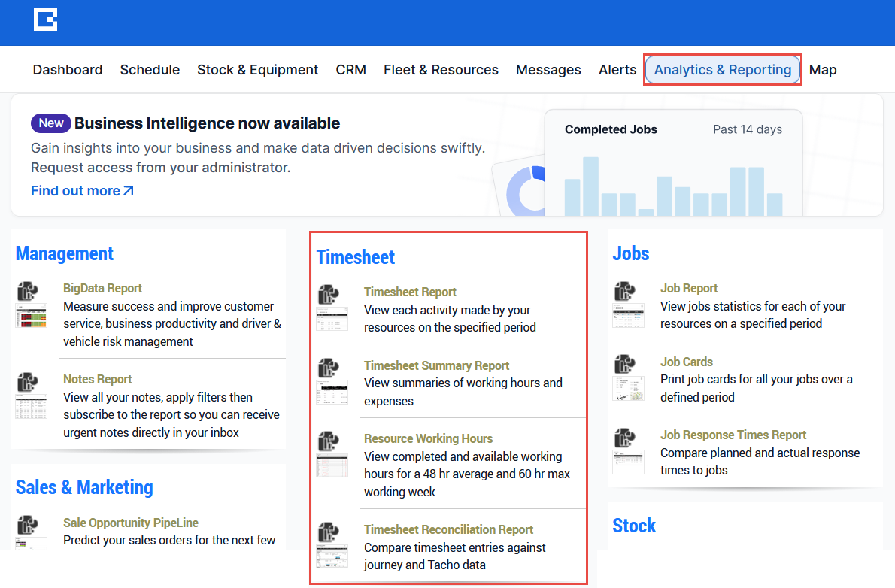Click the Resource Working Hours icon
The image size is (895, 588).
pos(332,454)
